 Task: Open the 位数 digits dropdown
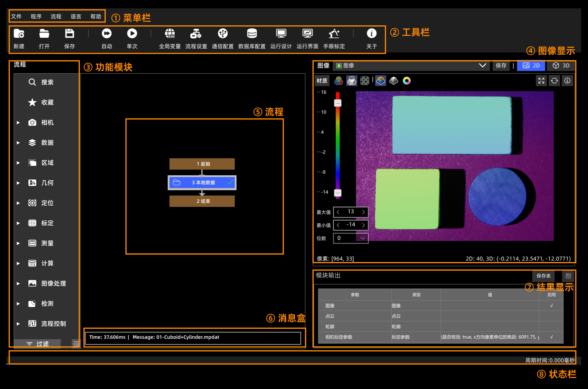362,238
